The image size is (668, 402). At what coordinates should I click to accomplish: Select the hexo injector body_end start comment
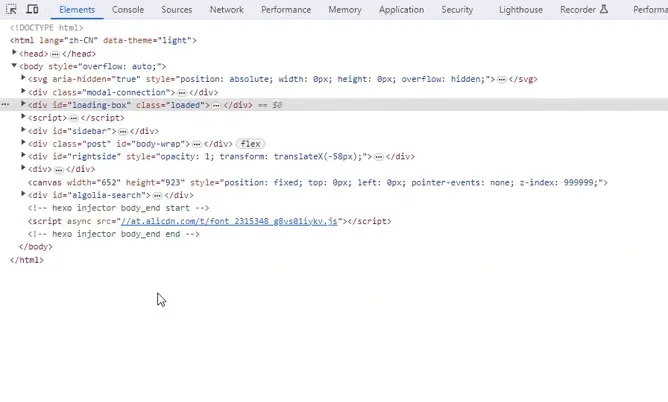tap(118, 208)
